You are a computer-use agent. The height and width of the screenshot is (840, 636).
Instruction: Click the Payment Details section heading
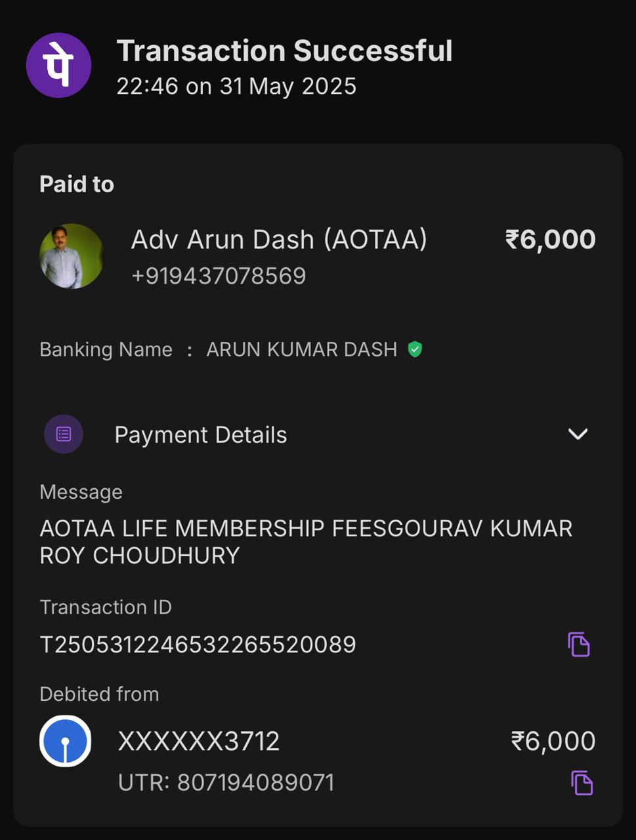click(200, 434)
